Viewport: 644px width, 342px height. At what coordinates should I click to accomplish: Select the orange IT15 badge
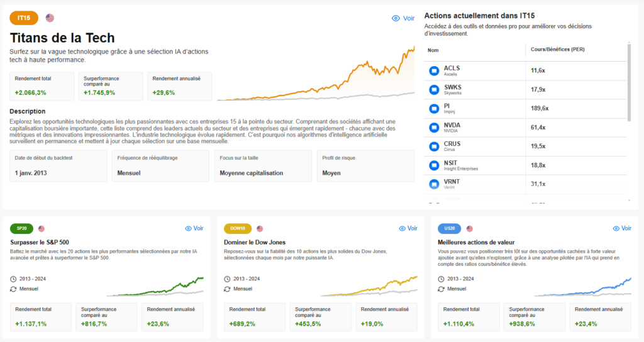coord(25,18)
